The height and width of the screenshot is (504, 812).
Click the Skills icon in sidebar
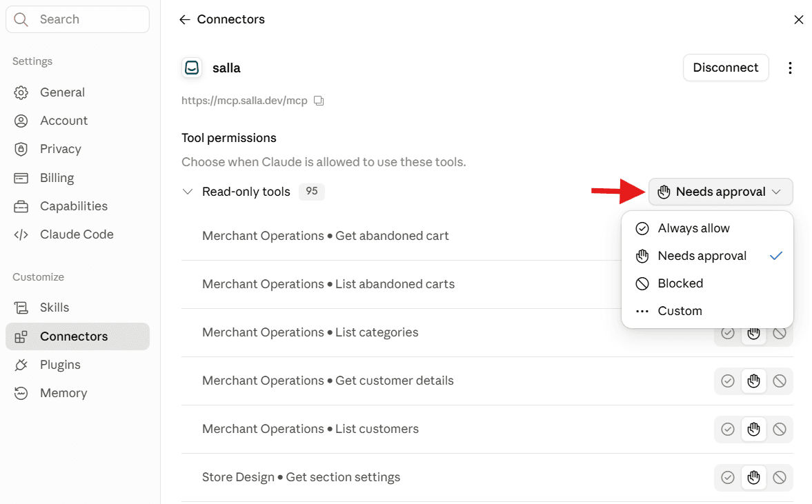click(21, 308)
